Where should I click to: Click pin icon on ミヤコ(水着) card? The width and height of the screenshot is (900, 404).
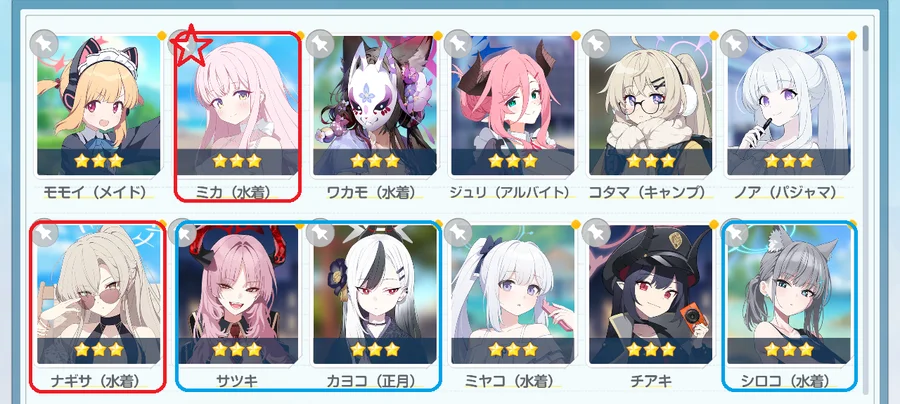459,233
